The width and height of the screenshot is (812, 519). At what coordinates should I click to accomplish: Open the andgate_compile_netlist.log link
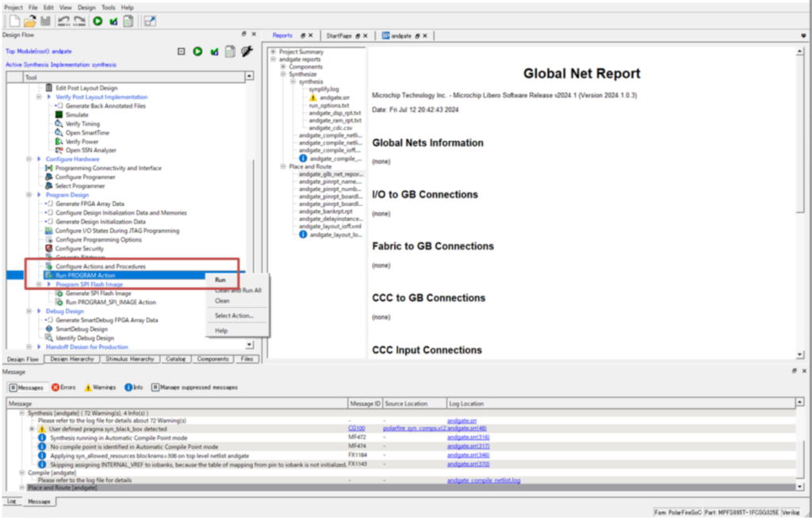point(483,480)
